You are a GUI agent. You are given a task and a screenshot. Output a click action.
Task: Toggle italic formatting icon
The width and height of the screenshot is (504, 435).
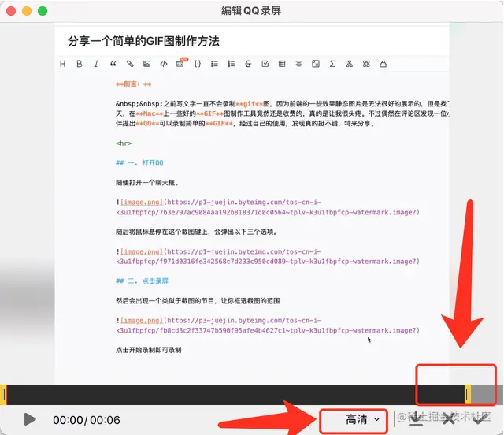(96, 64)
